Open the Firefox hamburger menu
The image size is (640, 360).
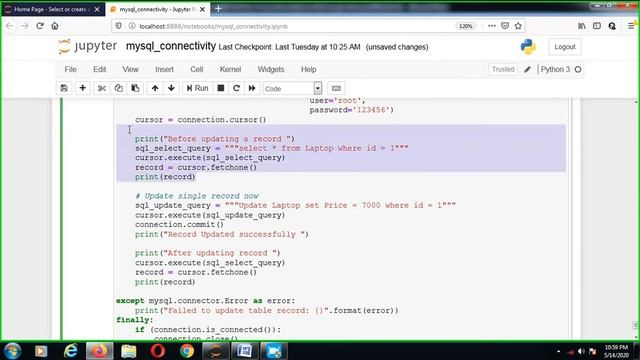click(x=631, y=26)
